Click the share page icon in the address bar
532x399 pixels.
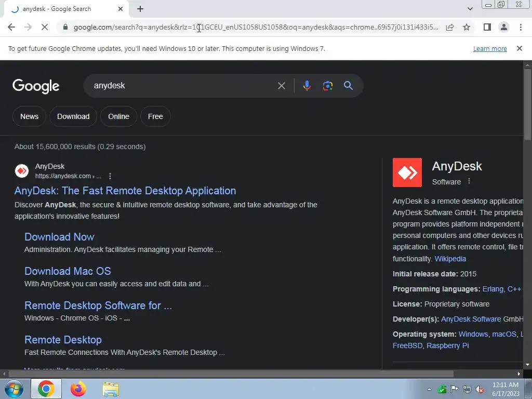click(450, 27)
